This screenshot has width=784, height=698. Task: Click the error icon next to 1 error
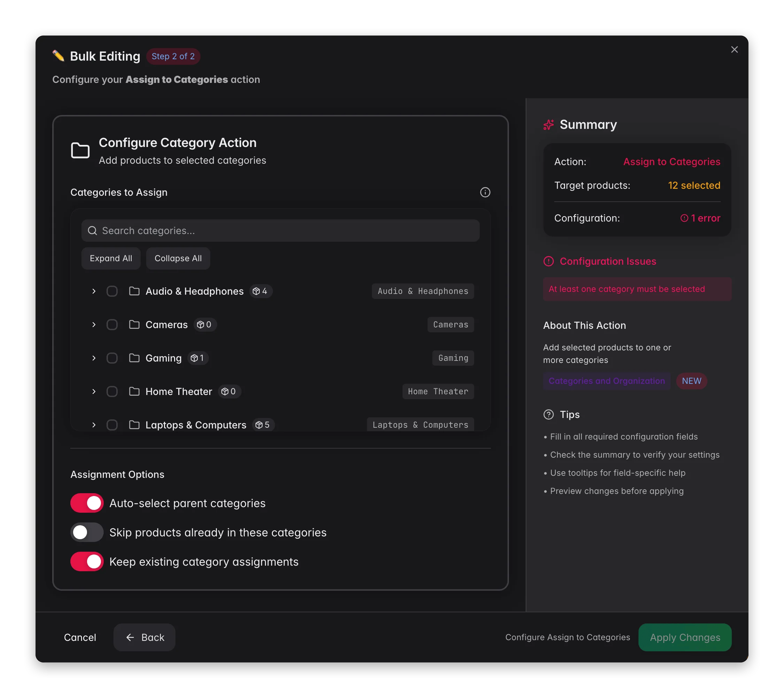point(684,218)
